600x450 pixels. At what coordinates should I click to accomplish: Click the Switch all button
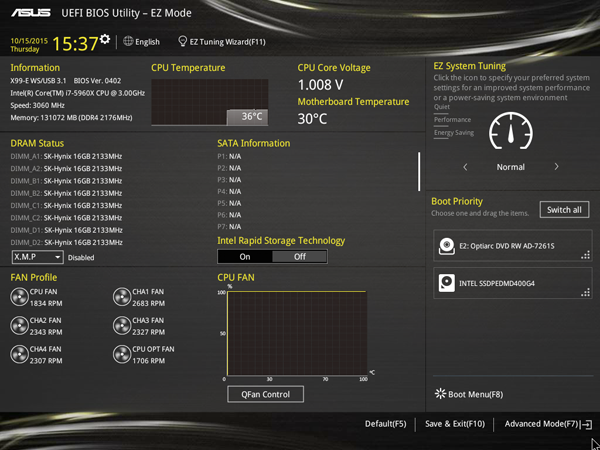[564, 209]
